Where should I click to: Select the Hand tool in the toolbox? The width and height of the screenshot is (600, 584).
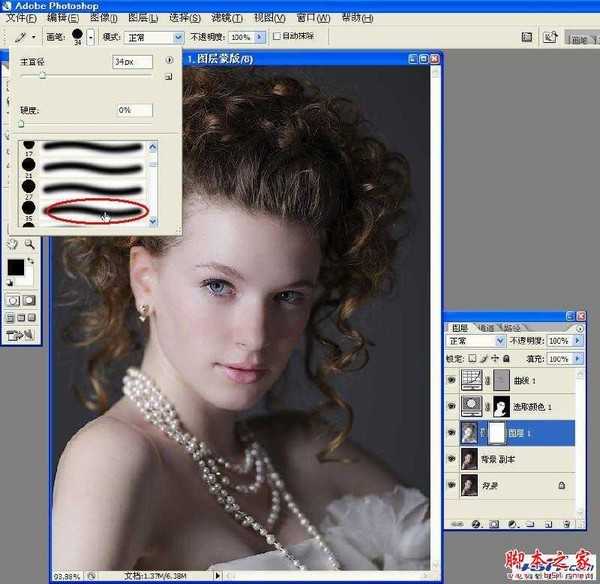pyautogui.click(x=13, y=244)
